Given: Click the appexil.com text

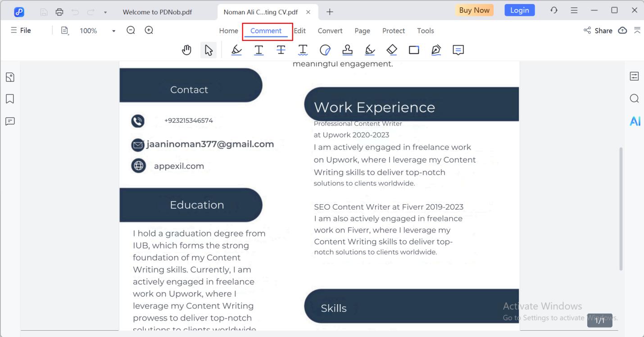Looking at the screenshot, I should tap(179, 166).
